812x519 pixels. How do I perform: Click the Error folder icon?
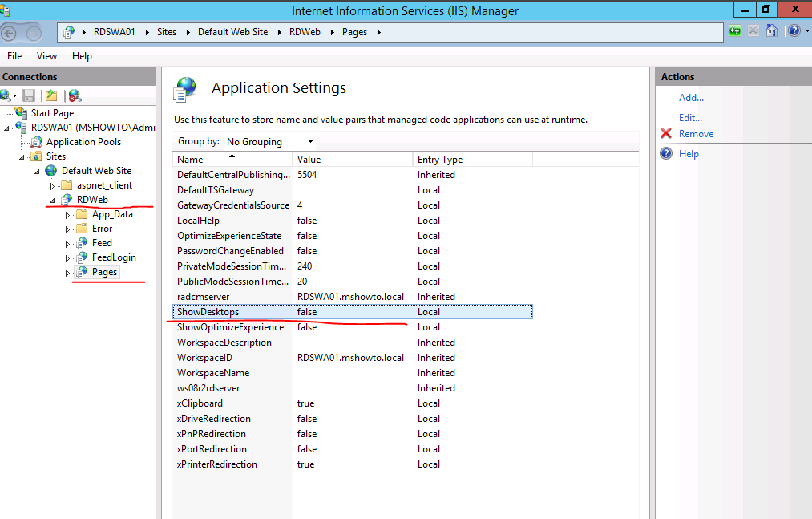pyautogui.click(x=82, y=229)
